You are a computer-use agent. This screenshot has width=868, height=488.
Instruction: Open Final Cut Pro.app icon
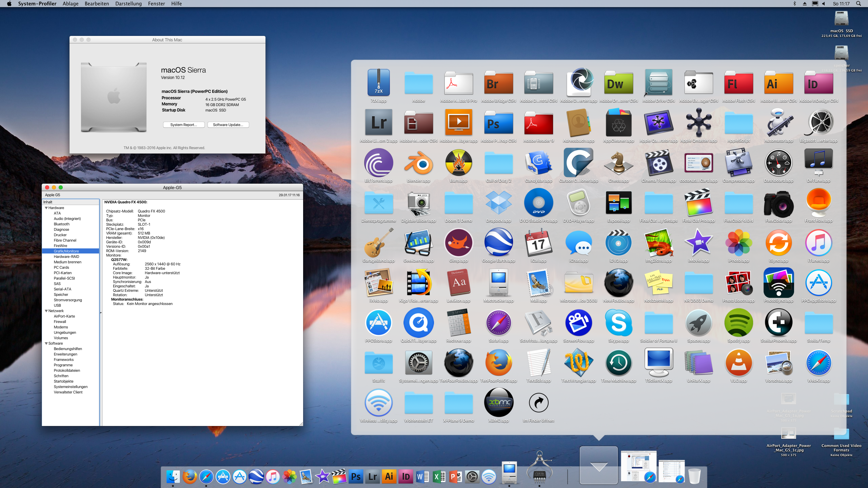point(698,202)
